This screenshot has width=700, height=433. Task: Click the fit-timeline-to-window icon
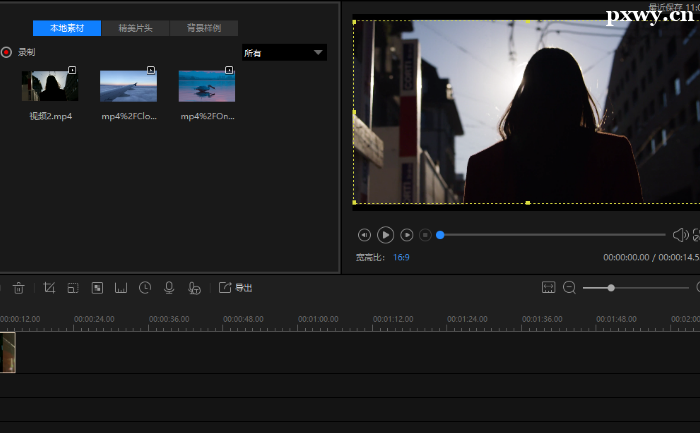(x=548, y=288)
